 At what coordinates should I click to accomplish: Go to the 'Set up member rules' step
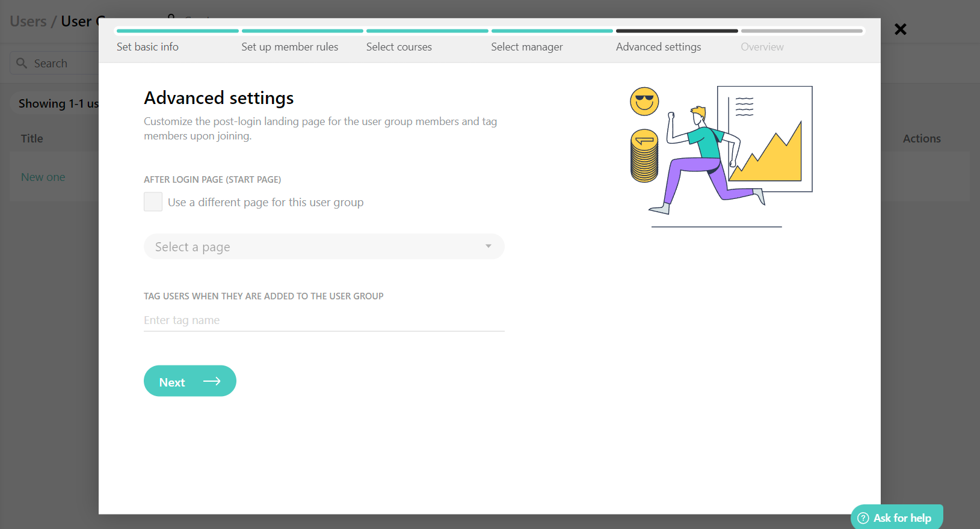tap(290, 47)
